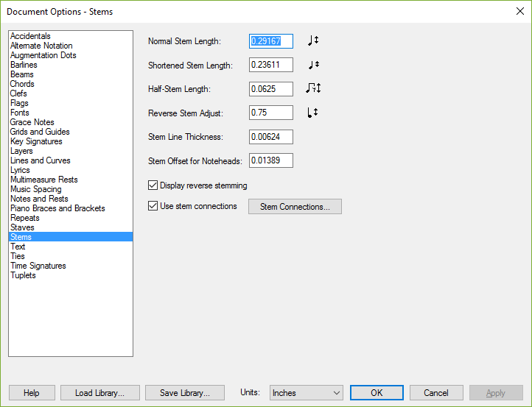Select Beams in the category list
The height and width of the screenshot is (407, 532).
[22, 74]
